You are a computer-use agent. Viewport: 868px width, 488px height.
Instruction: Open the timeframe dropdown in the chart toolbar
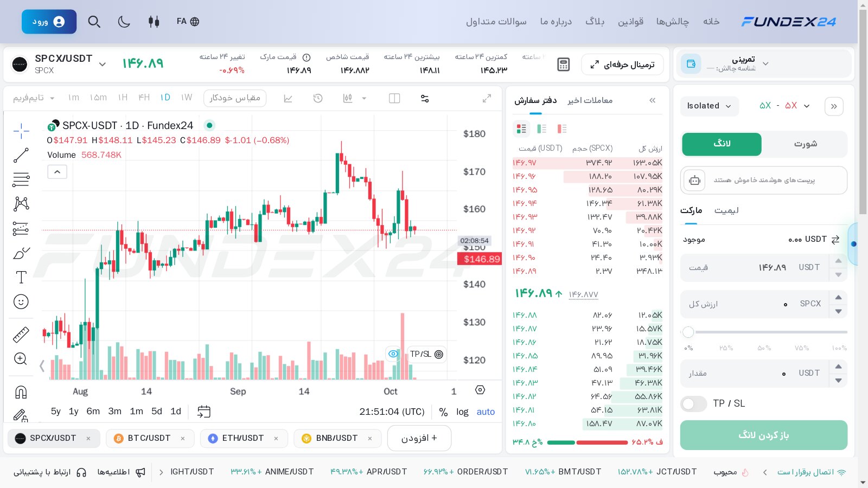point(34,98)
